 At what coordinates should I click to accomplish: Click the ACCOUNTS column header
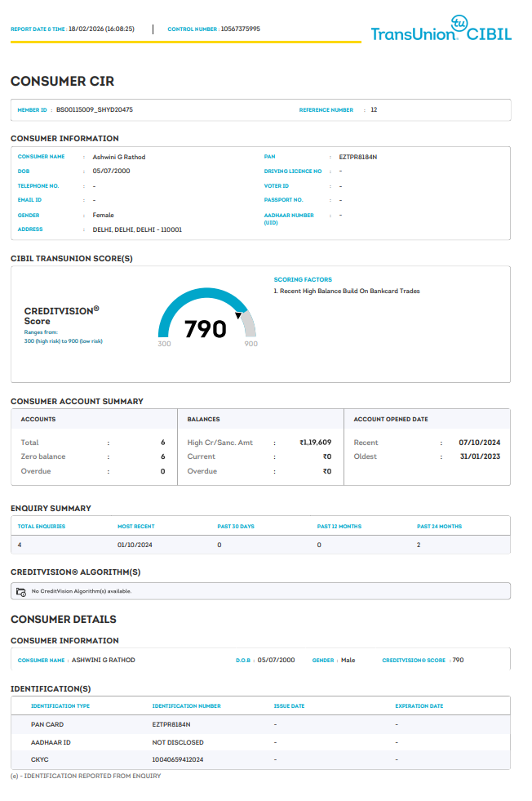(x=38, y=419)
